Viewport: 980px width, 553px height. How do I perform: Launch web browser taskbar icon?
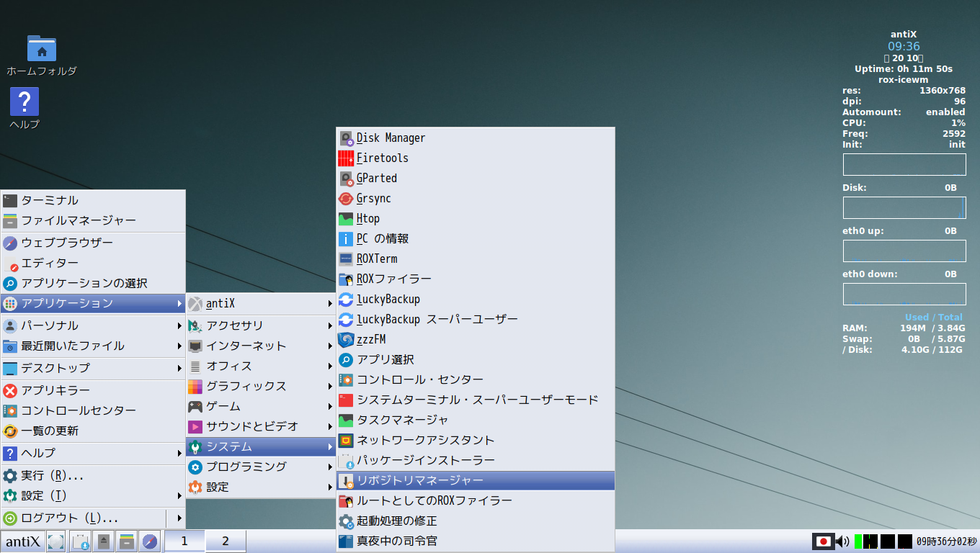[150, 541]
